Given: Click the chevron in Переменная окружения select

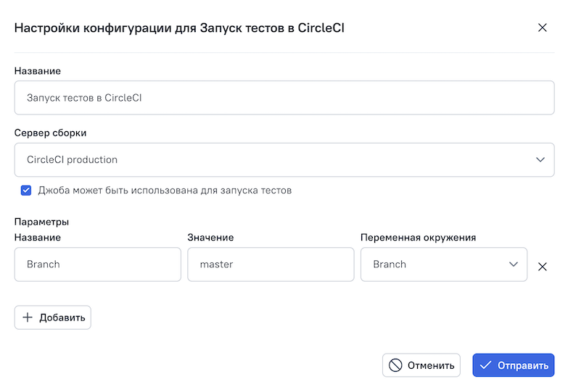Looking at the screenshot, I should [513, 264].
